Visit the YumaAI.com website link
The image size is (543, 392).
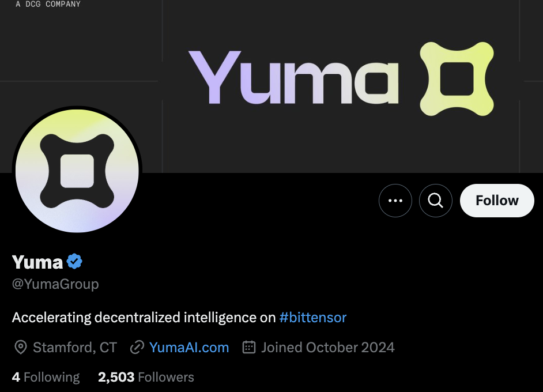[x=189, y=347]
